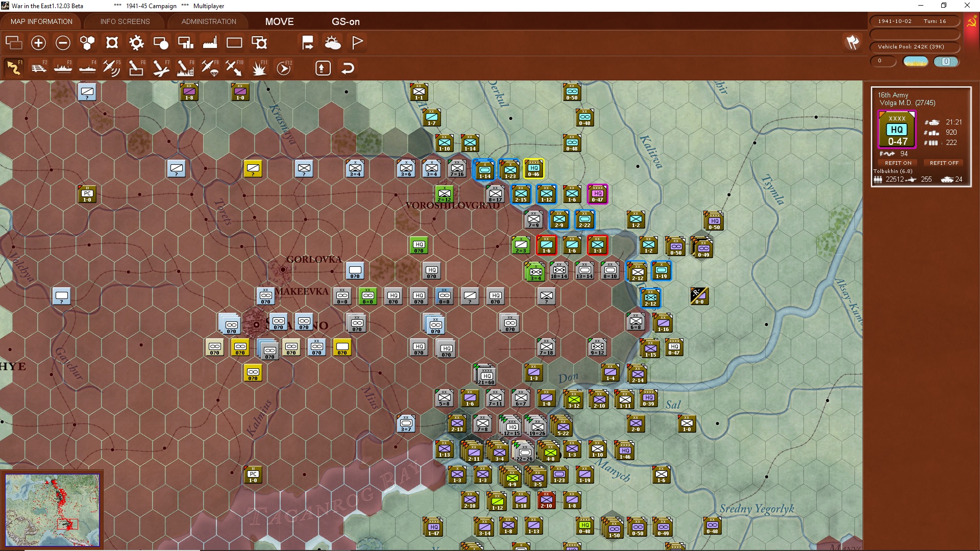Toggle the factory locations icon
Image resolution: width=980 pixels, height=551 pixels.
click(210, 43)
